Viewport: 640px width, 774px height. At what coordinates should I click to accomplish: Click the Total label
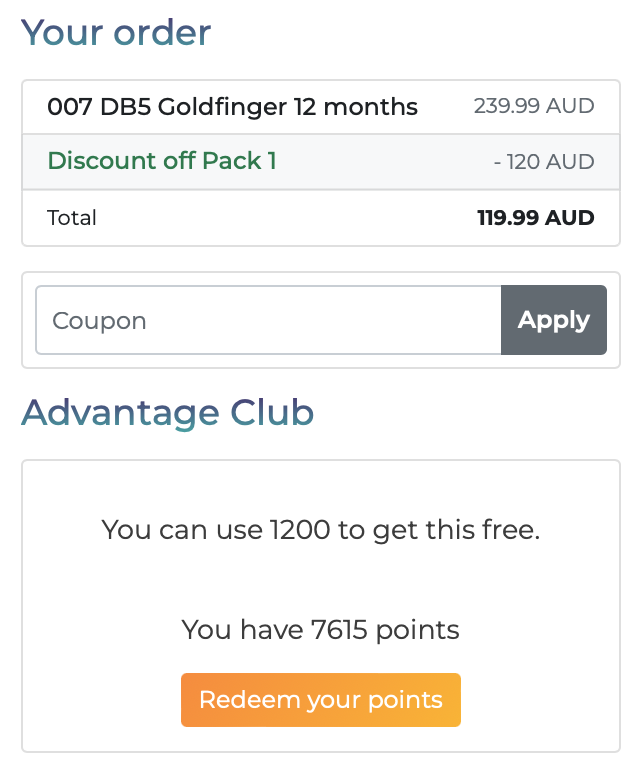point(72,218)
